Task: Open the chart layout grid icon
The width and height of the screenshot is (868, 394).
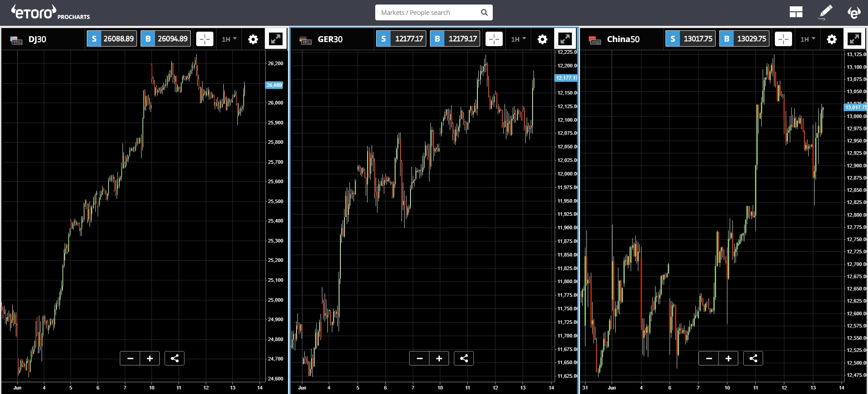Action: coord(796,12)
